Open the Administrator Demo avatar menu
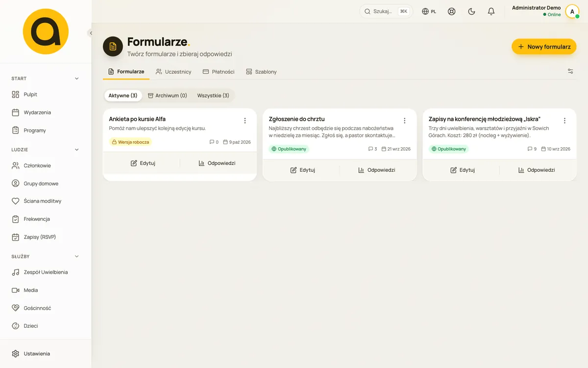Viewport: 588px width, 368px height. tap(572, 11)
